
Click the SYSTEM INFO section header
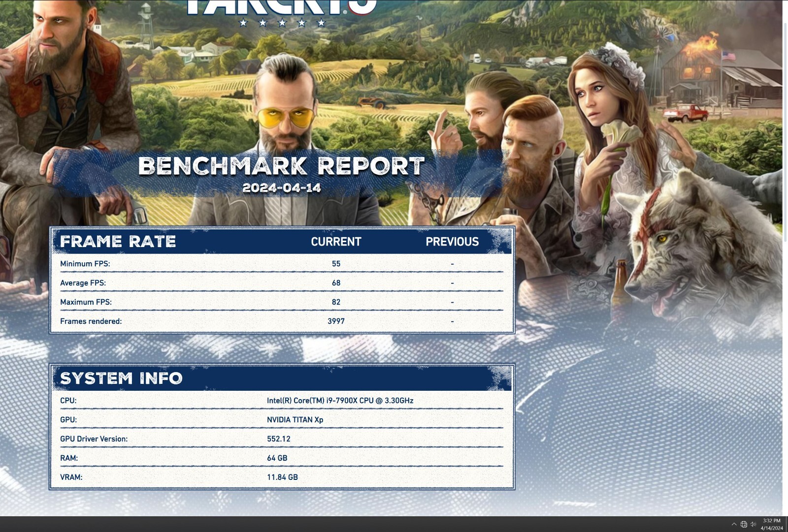121,378
